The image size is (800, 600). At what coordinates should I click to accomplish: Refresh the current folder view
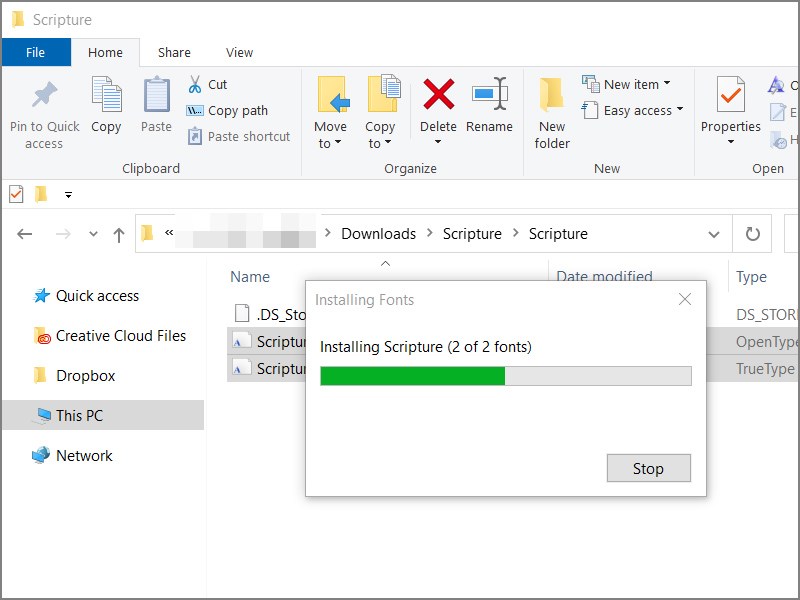(753, 234)
